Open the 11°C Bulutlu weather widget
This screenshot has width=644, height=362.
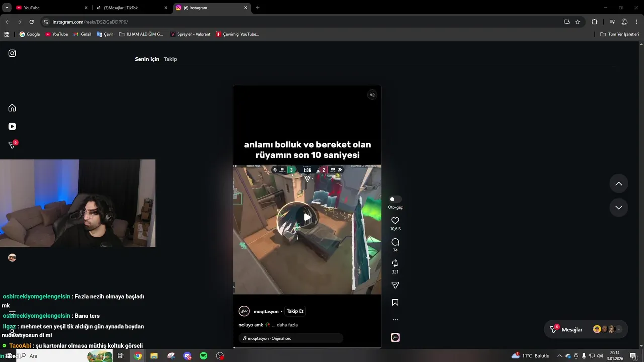click(x=531, y=356)
